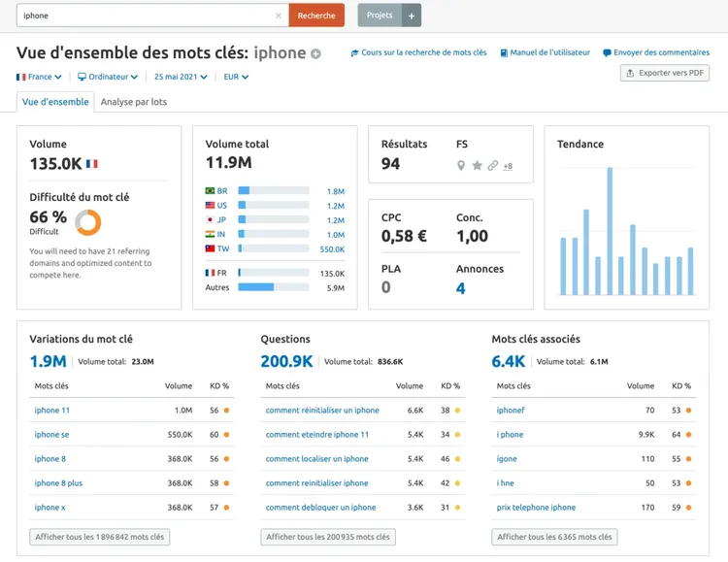Click the star SERP feature icon

(477, 165)
